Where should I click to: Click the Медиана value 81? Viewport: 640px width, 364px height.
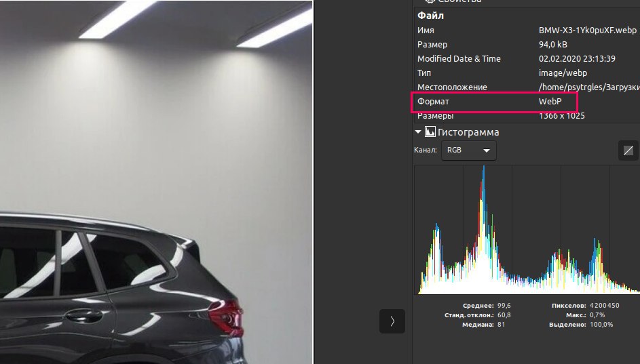pyautogui.click(x=501, y=325)
